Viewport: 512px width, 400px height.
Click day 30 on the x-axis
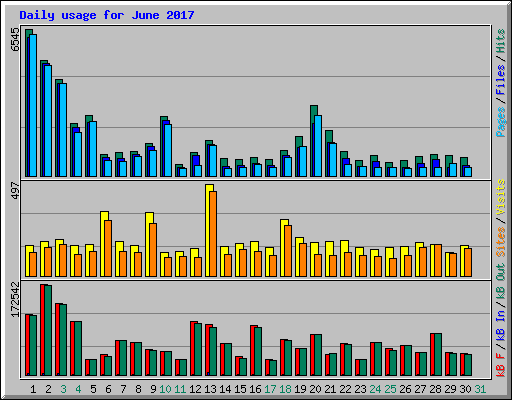tap(465, 389)
